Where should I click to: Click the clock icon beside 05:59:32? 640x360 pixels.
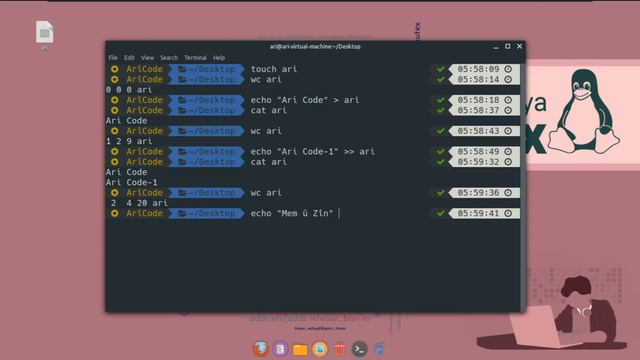click(508, 162)
